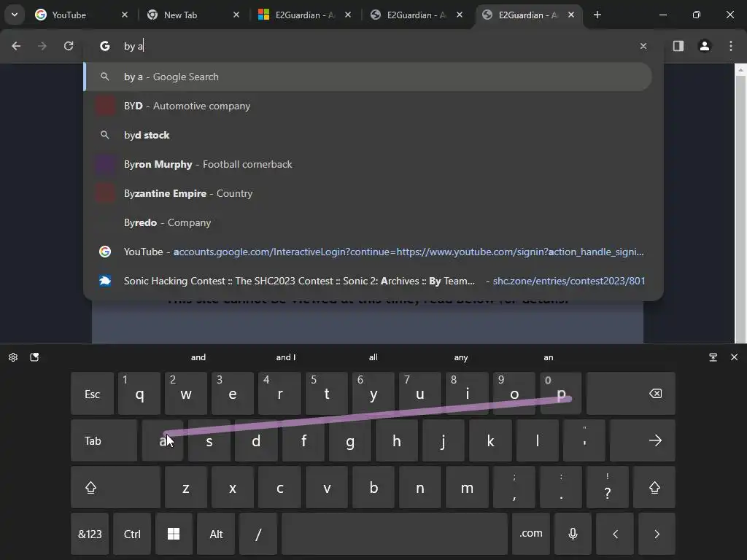Close the New Tab tab
Screen dimensions: 747x560
click(236, 15)
